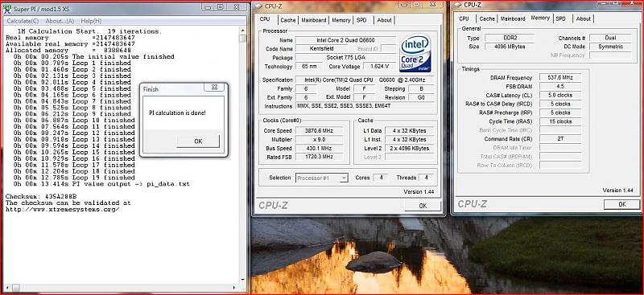The width and height of the screenshot is (644, 295).
Task: Click the PI value output -> pi_data.txt line
Action: click(x=101, y=184)
